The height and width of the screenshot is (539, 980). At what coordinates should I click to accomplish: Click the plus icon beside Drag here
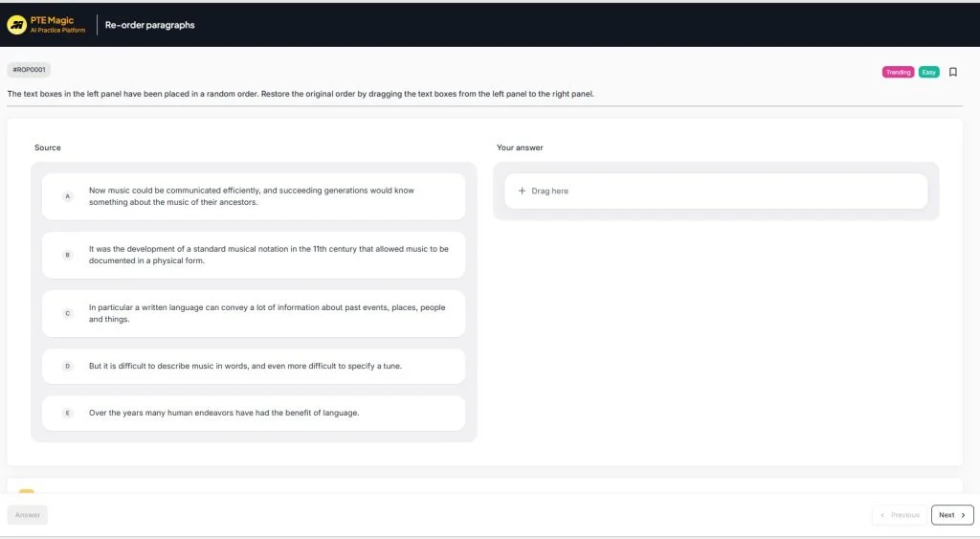[522, 191]
